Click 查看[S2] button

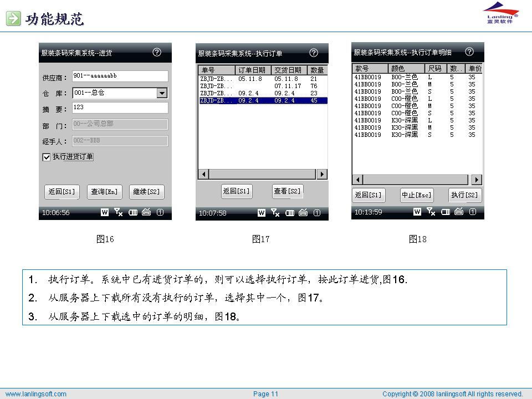[288, 191]
